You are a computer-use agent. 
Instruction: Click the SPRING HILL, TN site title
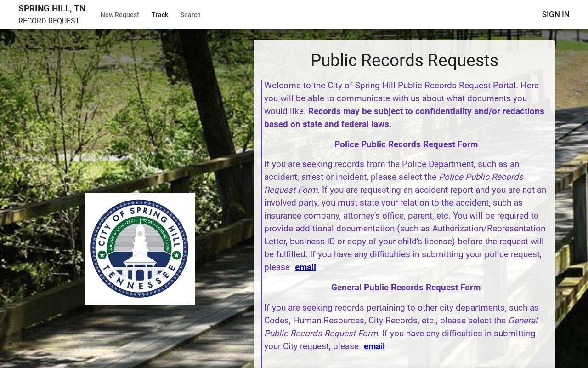(52, 9)
